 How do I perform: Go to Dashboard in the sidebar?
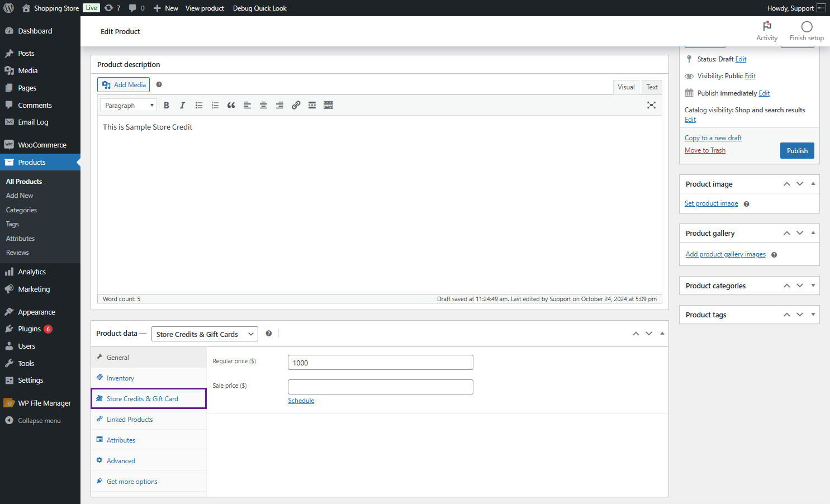point(40,31)
